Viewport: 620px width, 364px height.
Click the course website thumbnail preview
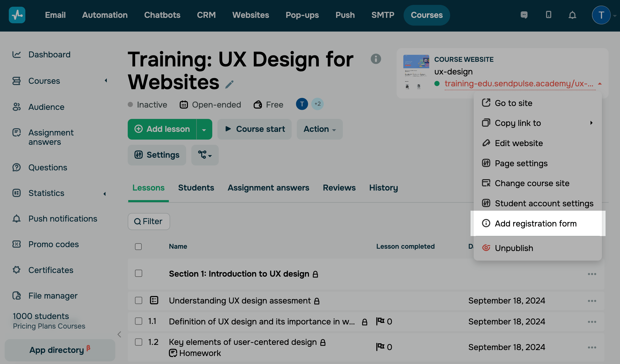click(416, 72)
